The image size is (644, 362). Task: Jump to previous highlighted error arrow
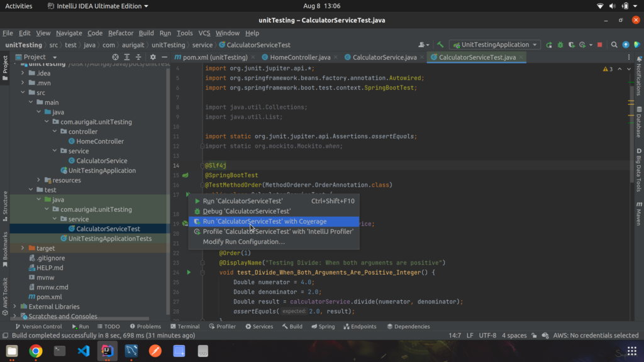click(619, 69)
